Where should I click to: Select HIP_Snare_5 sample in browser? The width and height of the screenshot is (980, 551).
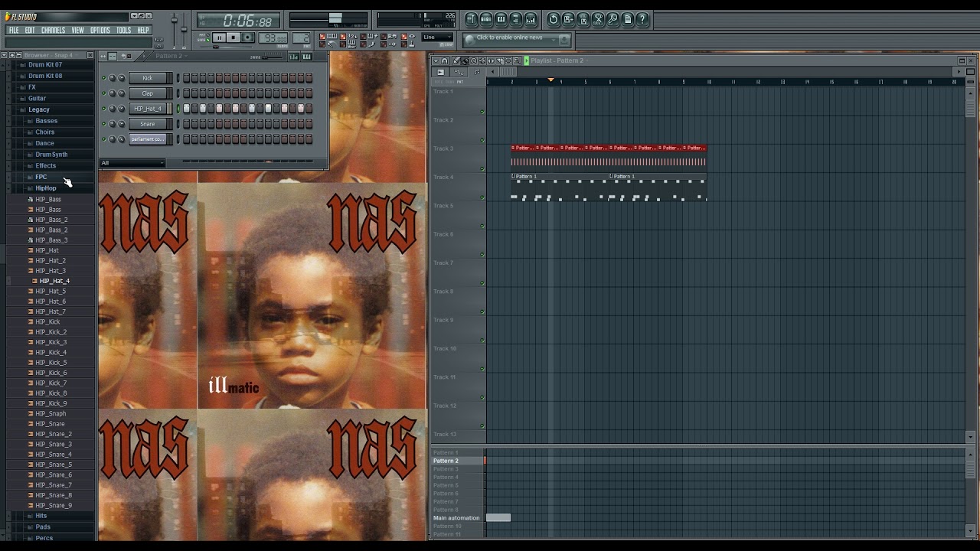pos(54,465)
